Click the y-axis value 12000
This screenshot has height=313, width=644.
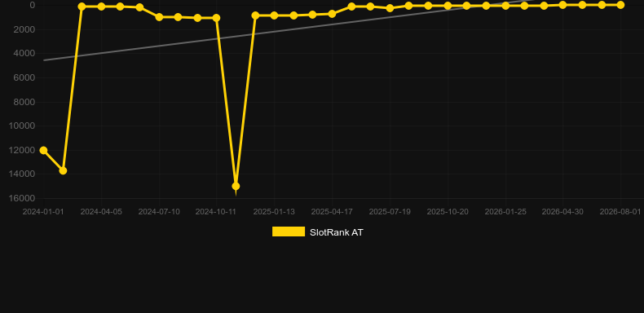(x=22, y=150)
